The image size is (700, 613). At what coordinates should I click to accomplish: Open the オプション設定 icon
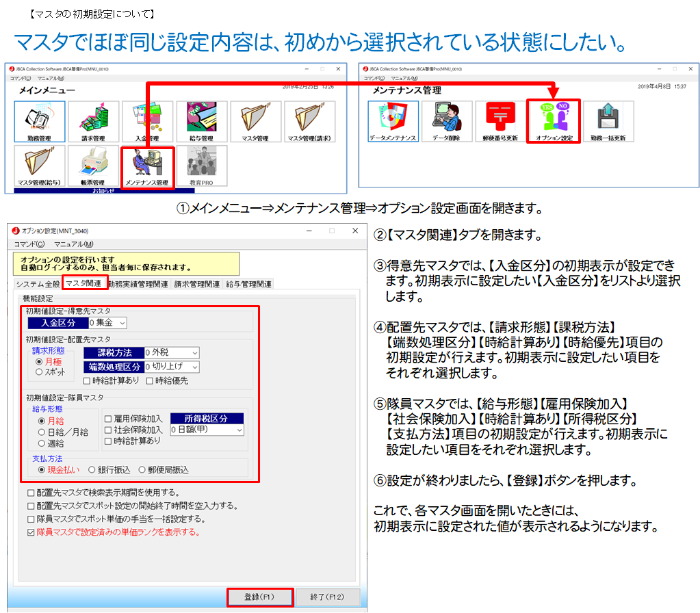point(553,121)
